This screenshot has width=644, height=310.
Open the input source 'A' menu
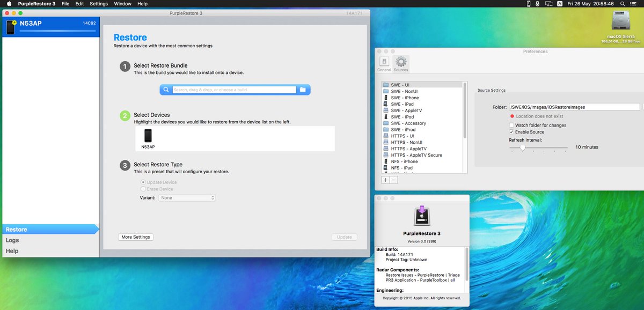tap(560, 4)
